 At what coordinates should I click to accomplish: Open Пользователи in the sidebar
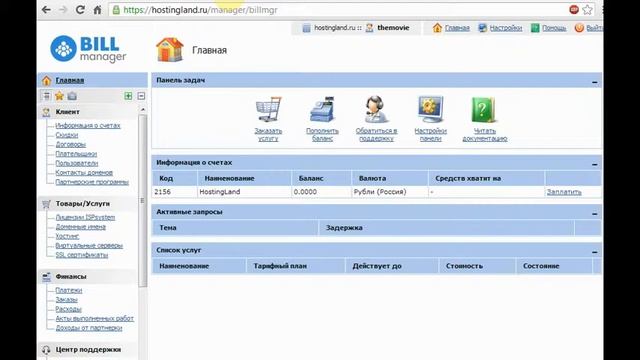click(77, 163)
